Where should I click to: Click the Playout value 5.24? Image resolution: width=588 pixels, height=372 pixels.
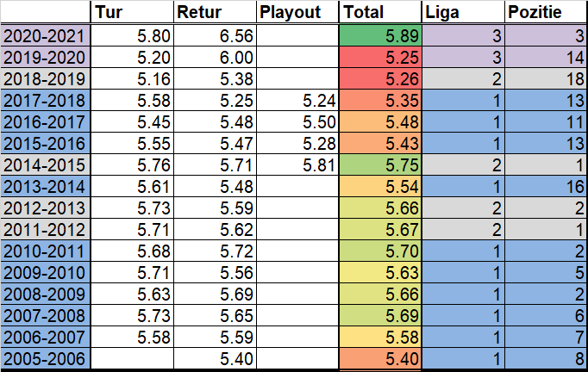tap(297, 101)
